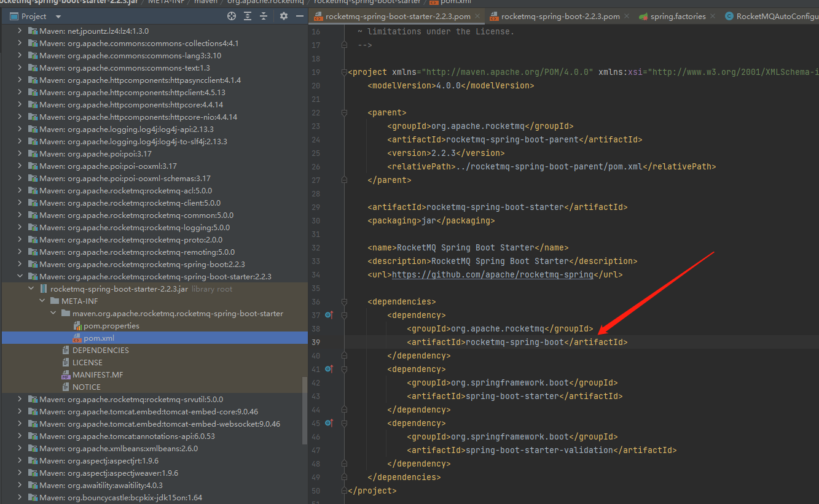Click the NOTICE file icon
Screen dimensions: 819x504
click(66, 387)
